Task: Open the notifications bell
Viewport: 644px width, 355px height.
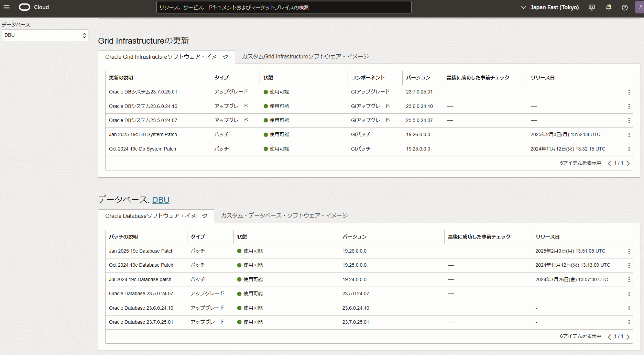Action: point(608,8)
